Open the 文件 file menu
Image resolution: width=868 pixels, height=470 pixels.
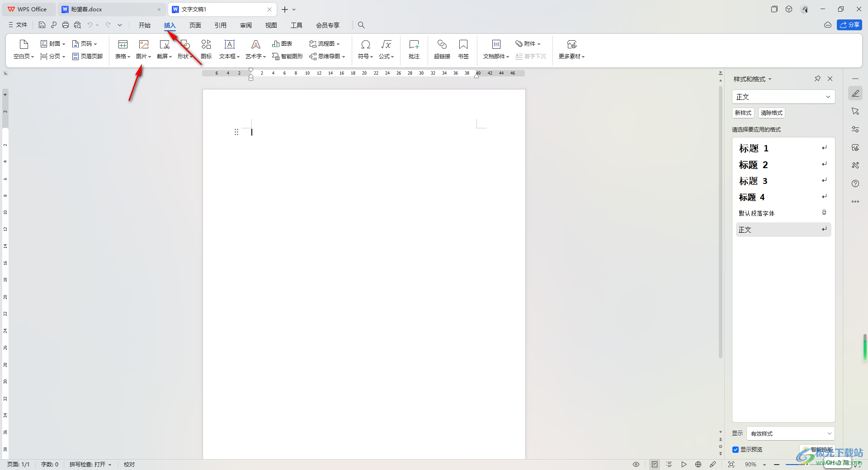pyautogui.click(x=18, y=25)
